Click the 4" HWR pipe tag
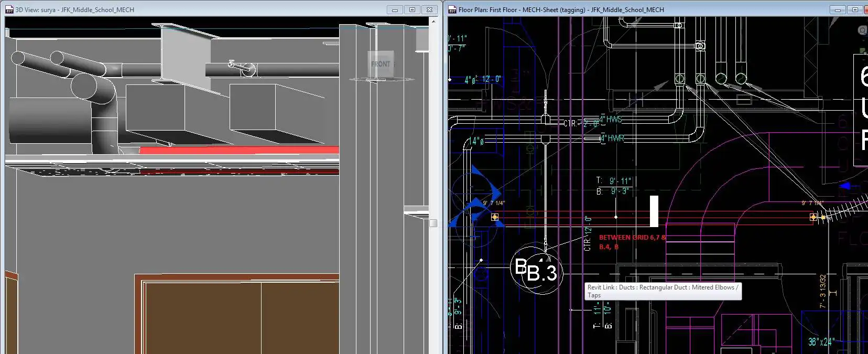This screenshot has height=354, width=868. coord(612,138)
